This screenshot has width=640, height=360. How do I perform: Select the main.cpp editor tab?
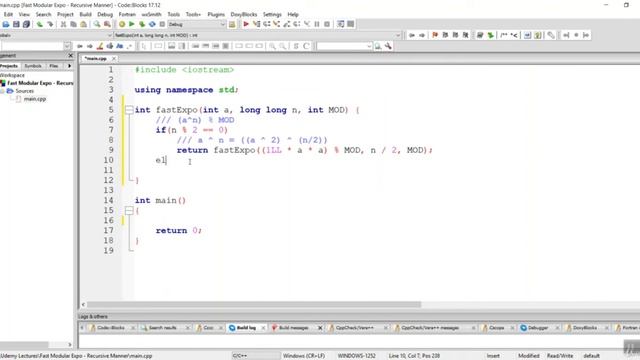tap(95, 58)
